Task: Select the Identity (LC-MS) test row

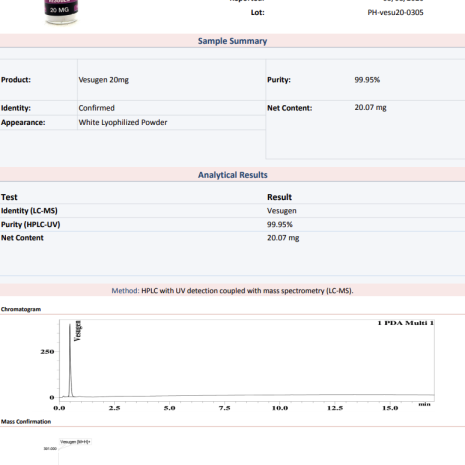Action: point(232,211)
